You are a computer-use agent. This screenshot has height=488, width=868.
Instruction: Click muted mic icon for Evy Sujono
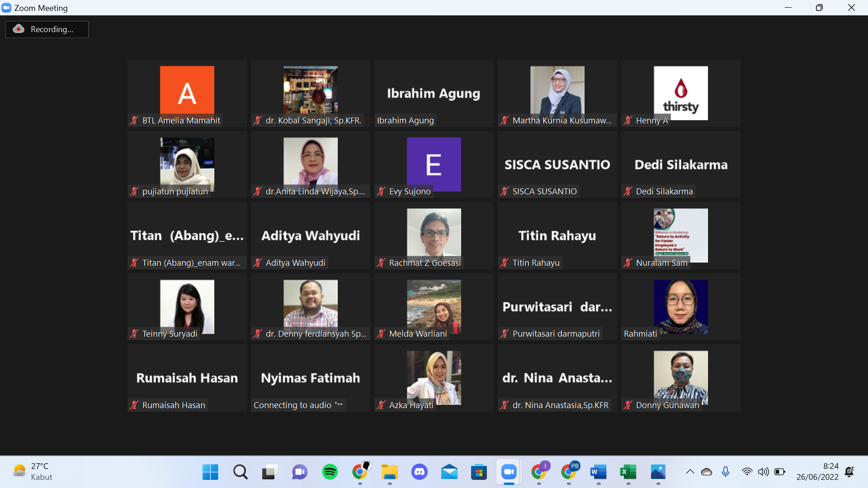click(x=381, y=192)
